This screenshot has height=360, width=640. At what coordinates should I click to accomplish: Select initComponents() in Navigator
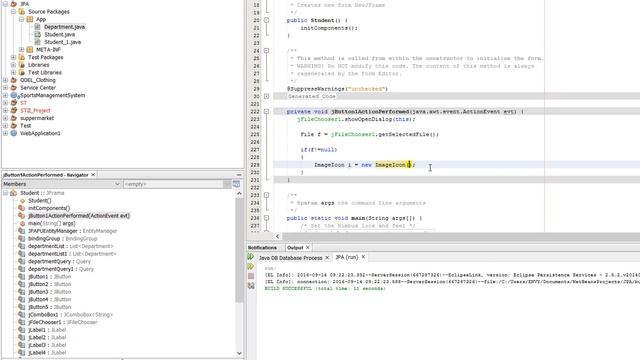click(x=49, y=208)
